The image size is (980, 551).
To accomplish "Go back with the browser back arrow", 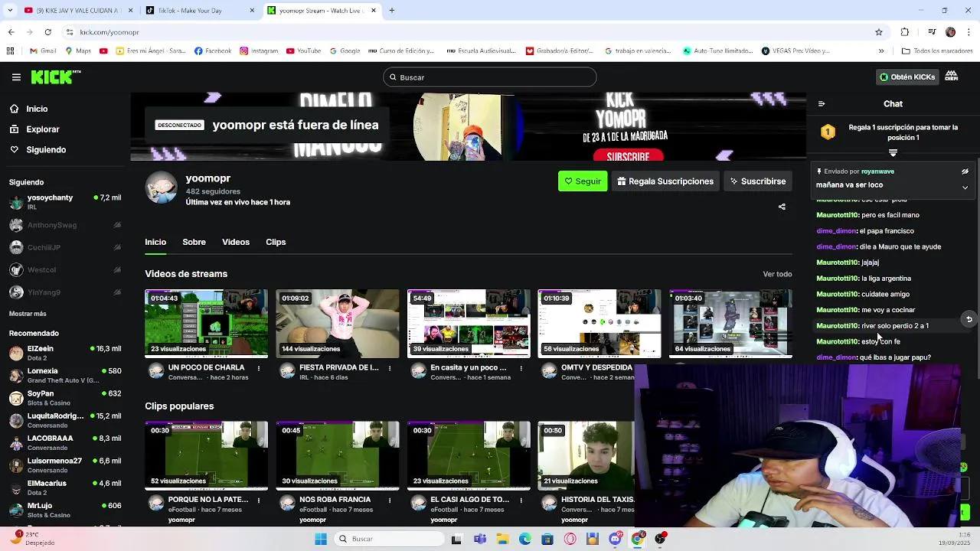I will tap(11, 32).
